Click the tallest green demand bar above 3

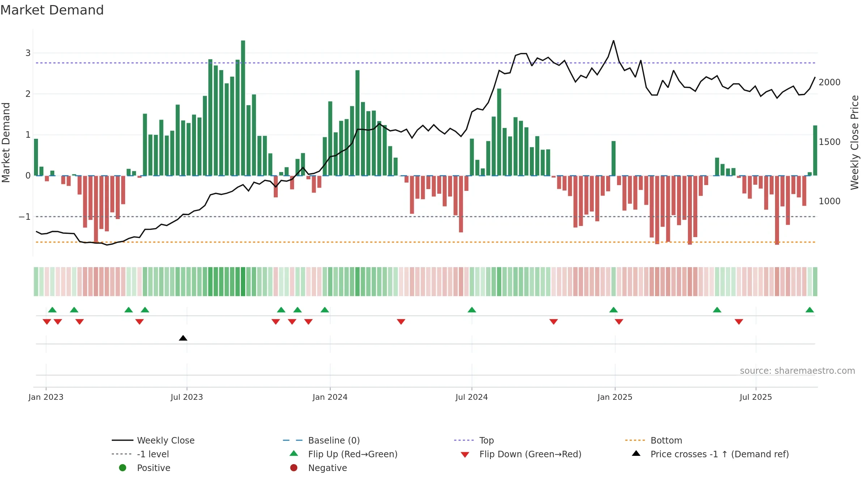(243, 108)
